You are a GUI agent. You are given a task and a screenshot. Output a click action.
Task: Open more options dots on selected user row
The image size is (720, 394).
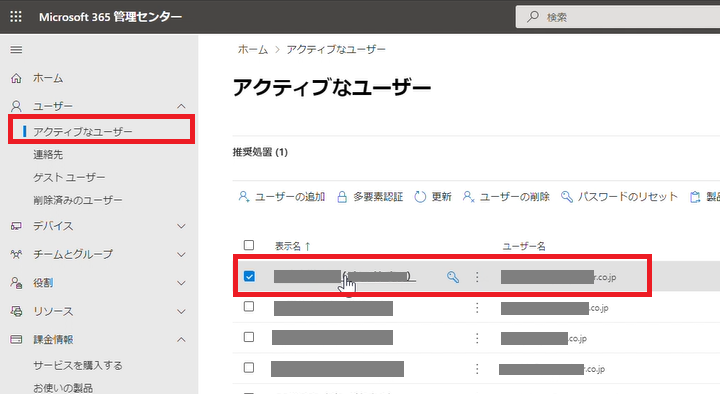(x=477, y=277)
